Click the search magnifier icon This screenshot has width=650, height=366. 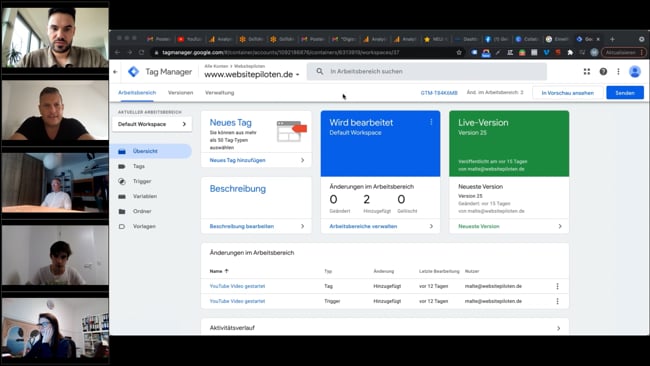click(320, 71)
